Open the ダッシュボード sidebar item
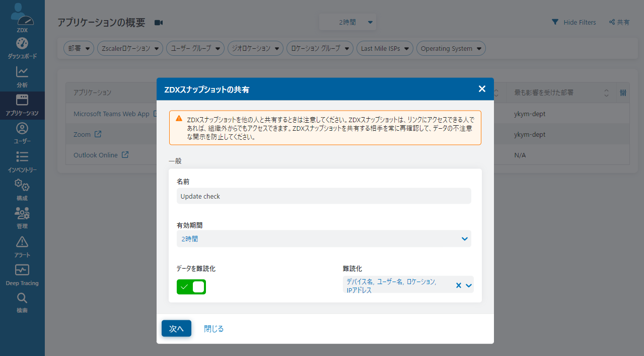Viewport: 644px width, 356px height. 22,49
